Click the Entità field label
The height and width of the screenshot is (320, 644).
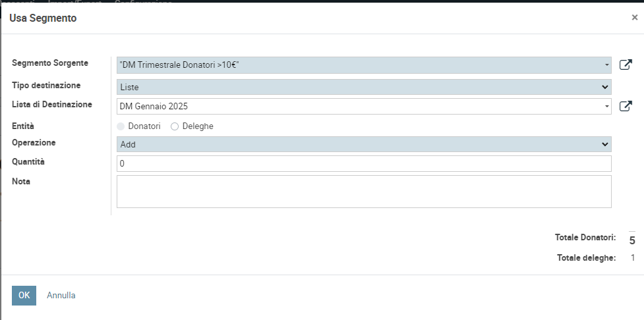click(23, 126)
